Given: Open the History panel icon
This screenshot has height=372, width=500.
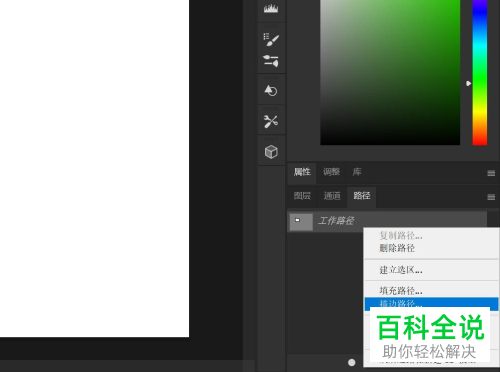Looking at the screenshot, I should [271, 90].
